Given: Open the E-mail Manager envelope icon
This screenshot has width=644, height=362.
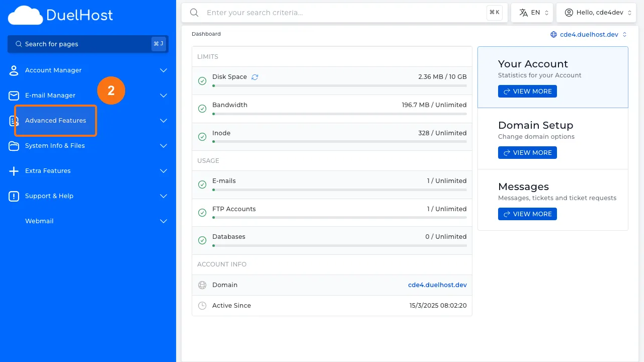Looking at the screenshot, I should coord(14,96).
